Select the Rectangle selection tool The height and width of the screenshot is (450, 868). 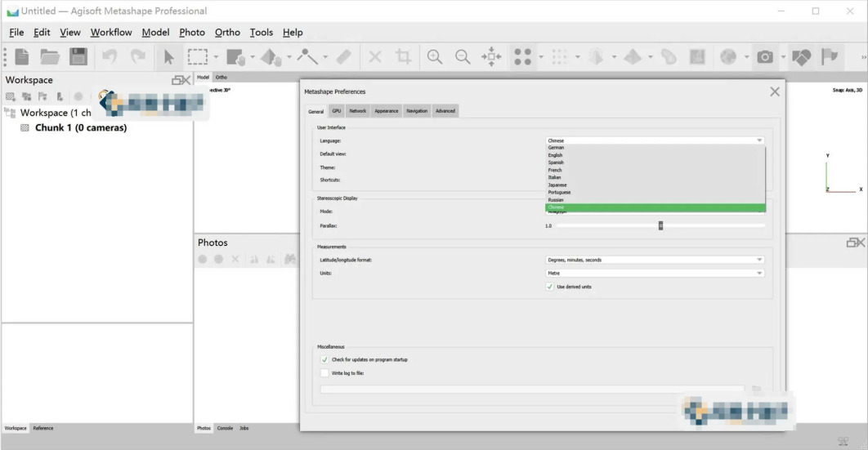[198, 56]
